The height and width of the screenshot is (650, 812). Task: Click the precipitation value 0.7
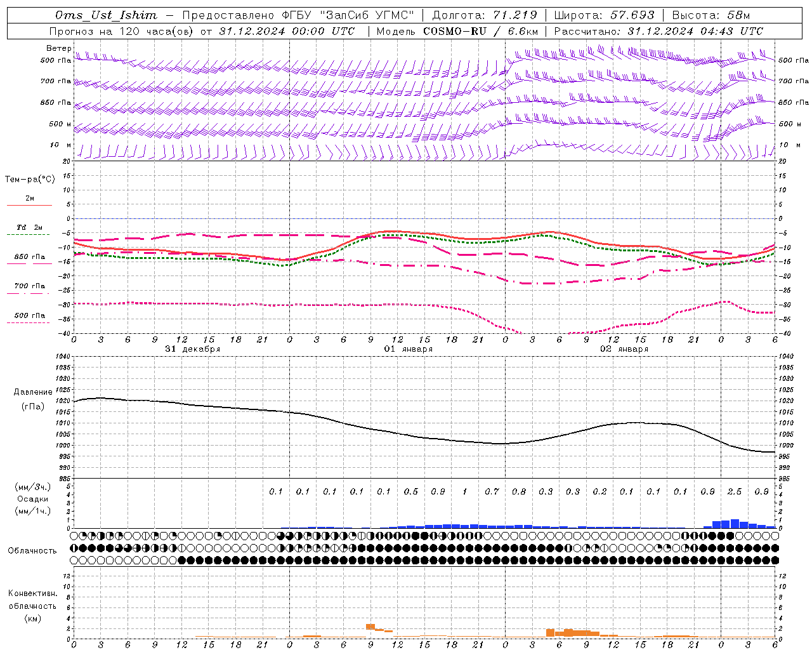492,491
